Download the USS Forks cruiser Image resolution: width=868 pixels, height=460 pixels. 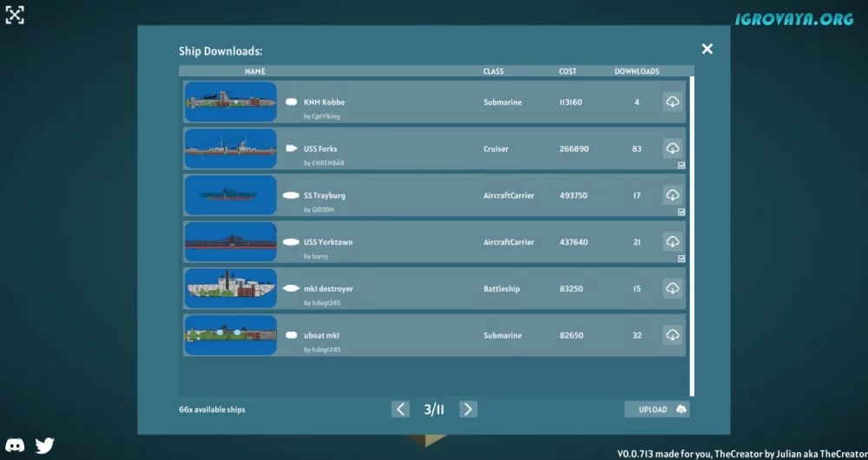[672, 148]
